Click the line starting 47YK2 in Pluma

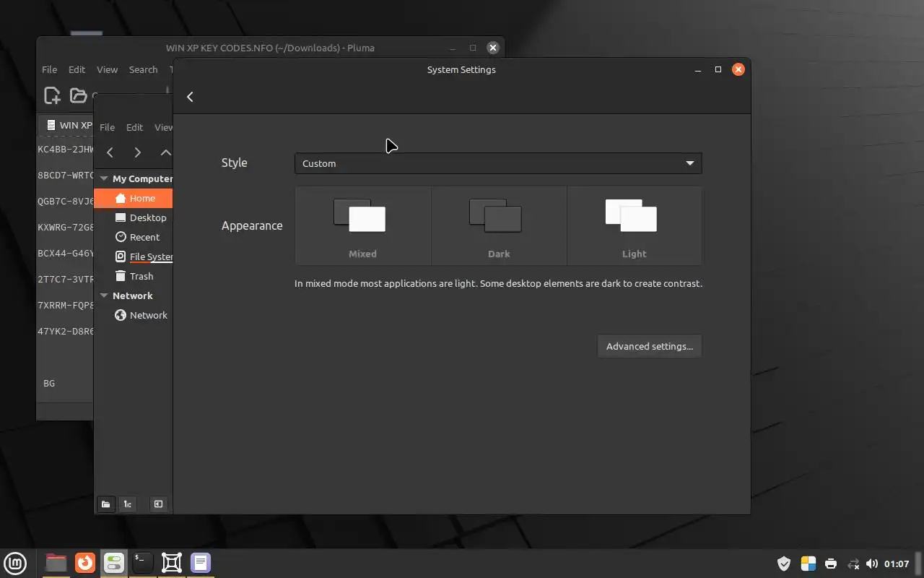click(x=66, y=332)
